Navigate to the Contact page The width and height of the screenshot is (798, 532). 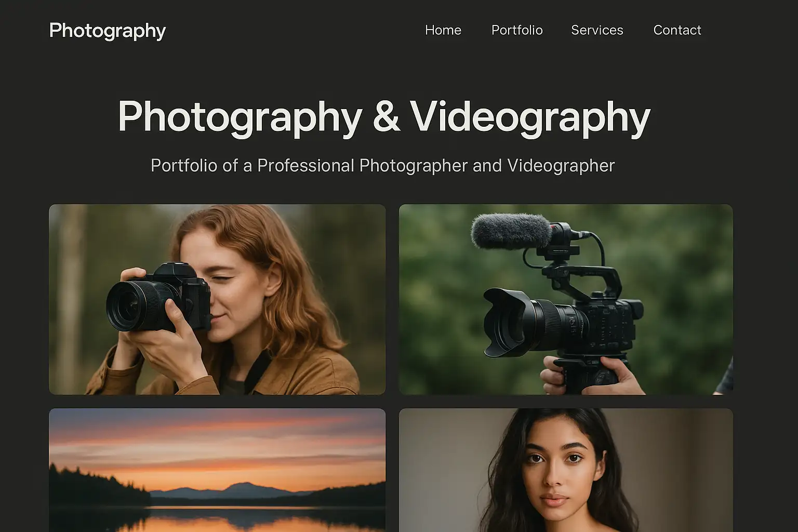point(677,30)
